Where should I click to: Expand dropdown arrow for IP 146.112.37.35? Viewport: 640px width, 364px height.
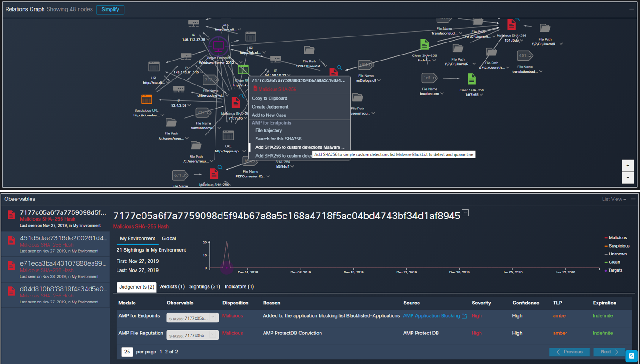tap(208, 40)
